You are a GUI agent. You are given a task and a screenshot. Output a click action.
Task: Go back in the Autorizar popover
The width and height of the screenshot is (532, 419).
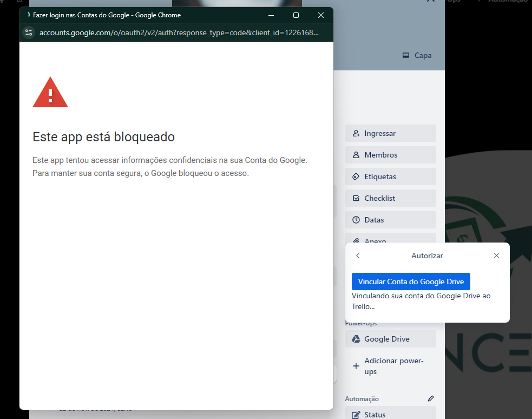[x=358, y=256]
